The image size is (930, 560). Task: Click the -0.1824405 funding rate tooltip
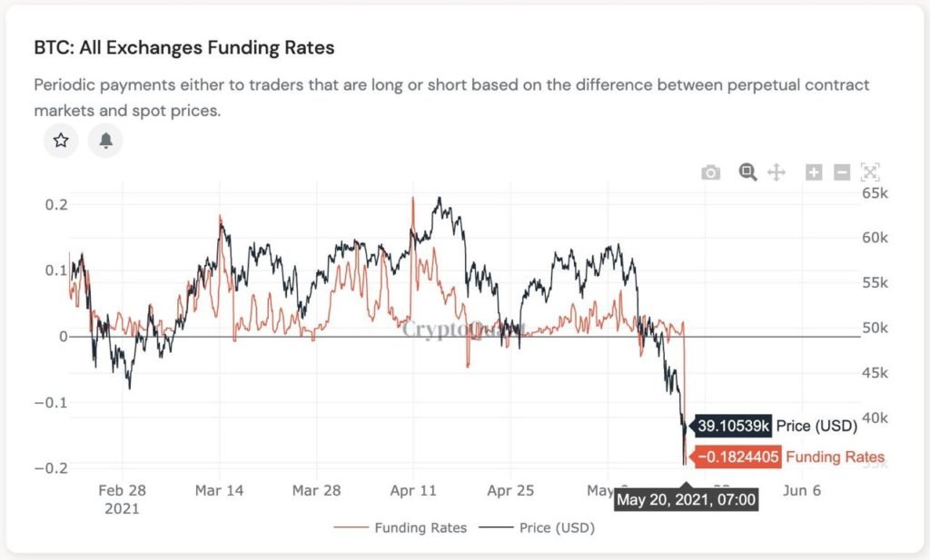[737, 457]
